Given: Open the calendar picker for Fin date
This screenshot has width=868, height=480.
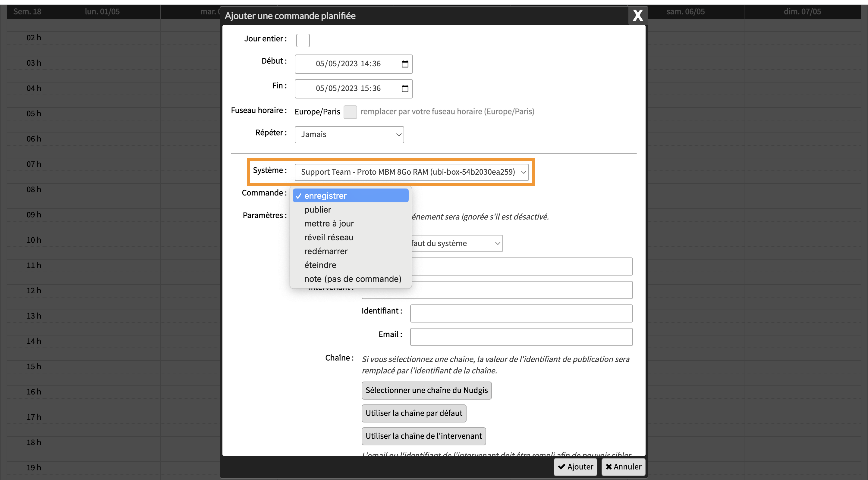Looking at the screenshot, I should tap(405, 89).
